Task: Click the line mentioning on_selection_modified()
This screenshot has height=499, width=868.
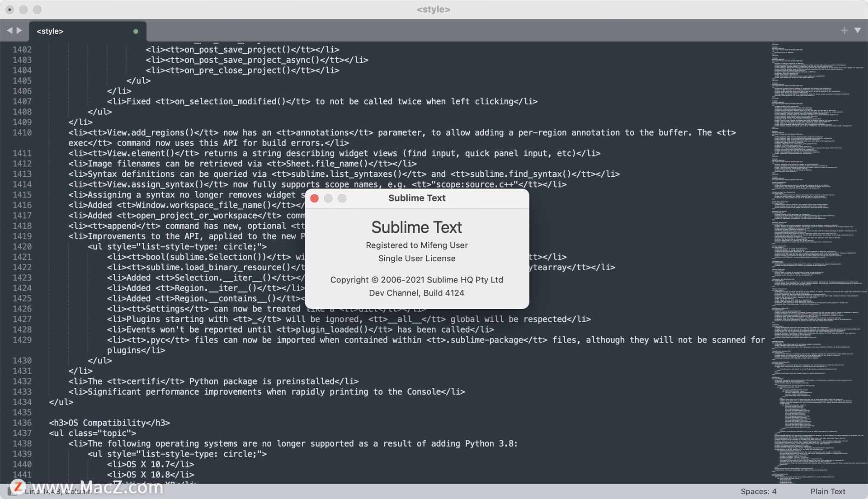Action: [x=322, y=101]
